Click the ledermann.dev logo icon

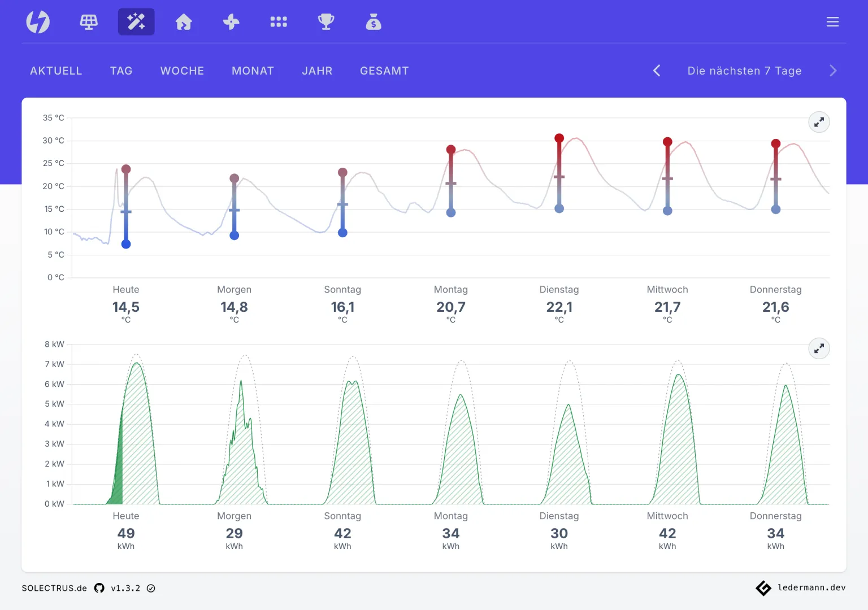pos(763,588)
